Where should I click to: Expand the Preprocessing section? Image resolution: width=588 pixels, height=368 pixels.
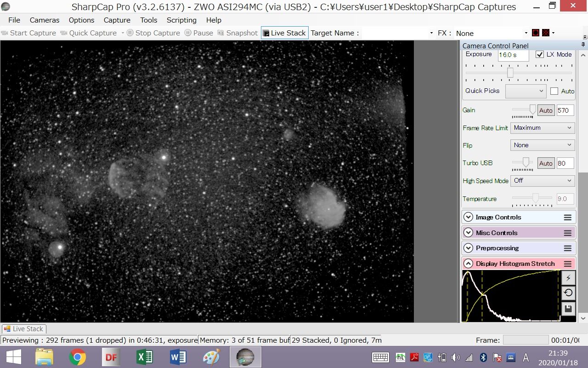tap(468, 248)
